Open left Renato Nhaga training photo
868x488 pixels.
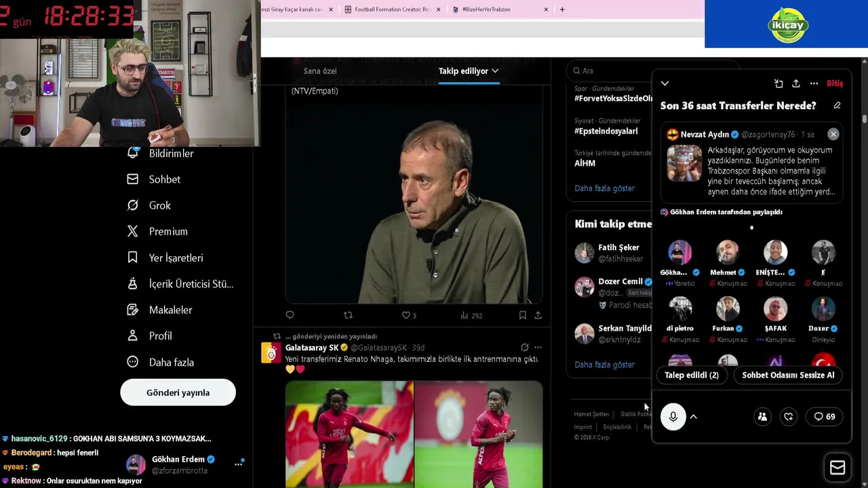(349, 434)
